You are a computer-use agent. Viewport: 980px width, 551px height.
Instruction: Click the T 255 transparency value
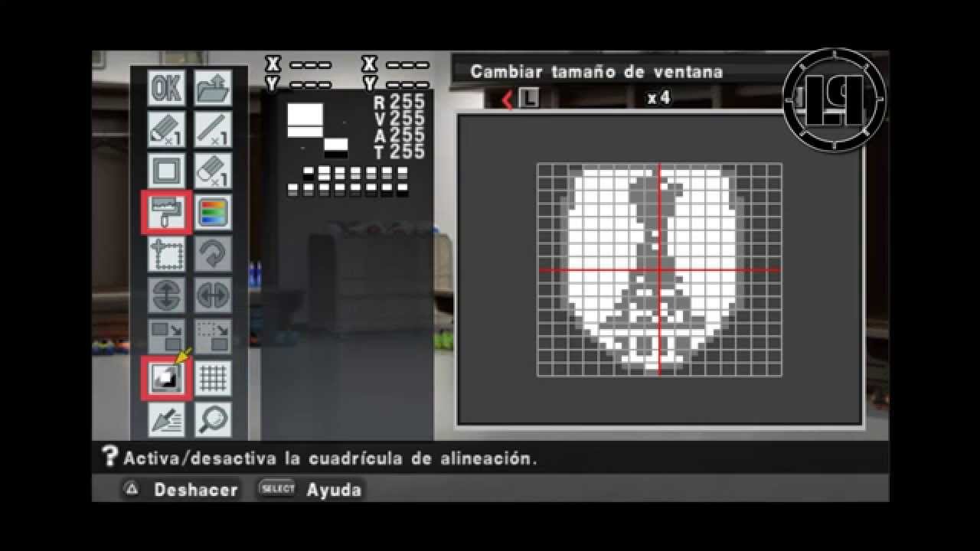399,152
